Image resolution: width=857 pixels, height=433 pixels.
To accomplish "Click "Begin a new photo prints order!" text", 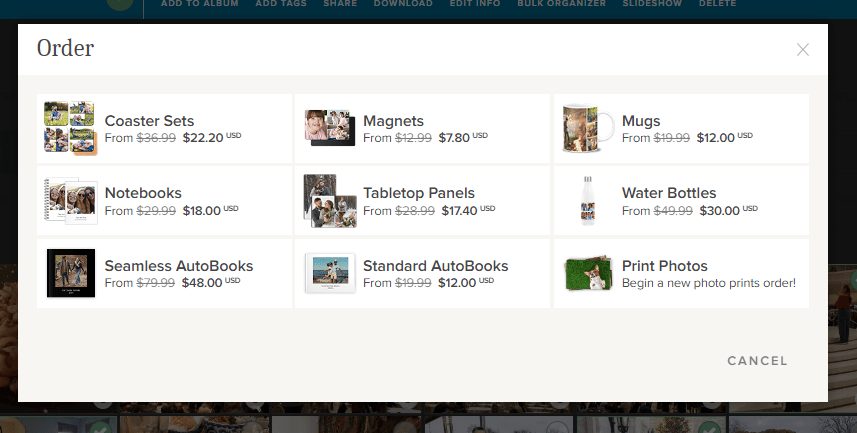I will click(x=708, y=283).
